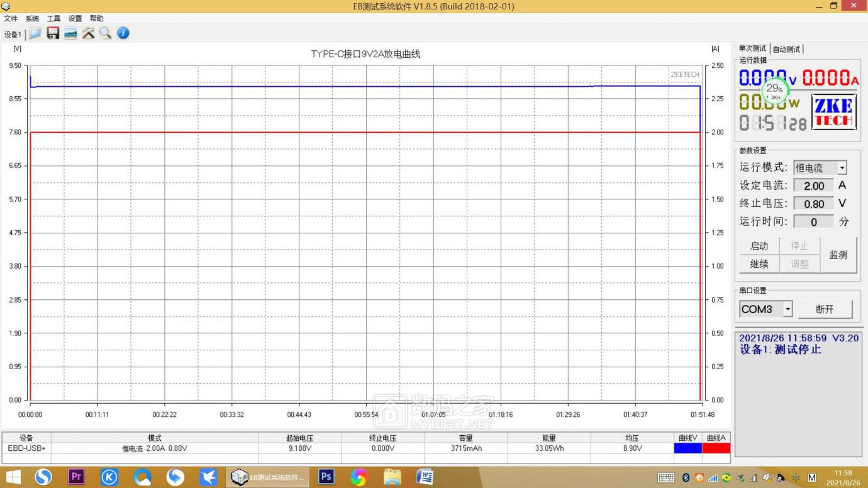Click the green circular sync tray icon
Image resolution: width=868 pixels, height=488 pixels.
tap(726, 478)
